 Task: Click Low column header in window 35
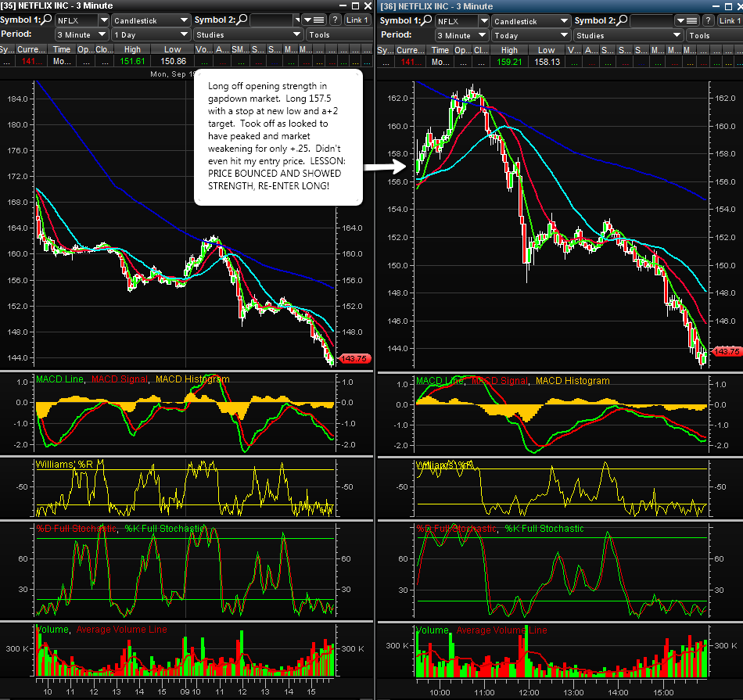[x=173, y=49]
